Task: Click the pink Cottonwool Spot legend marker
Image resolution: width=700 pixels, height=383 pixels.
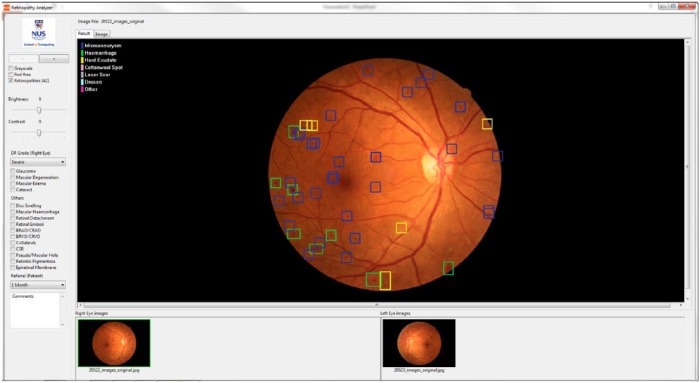Action: pyautogui.click(x=82, y=67)
